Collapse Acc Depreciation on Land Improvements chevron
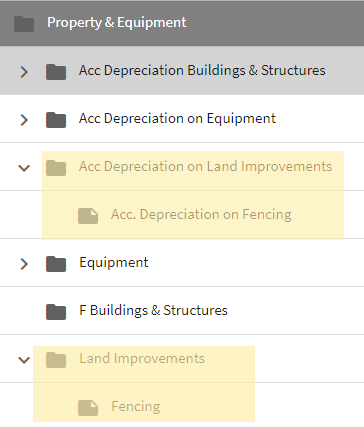364x427 pixels. tap(24, 168)
